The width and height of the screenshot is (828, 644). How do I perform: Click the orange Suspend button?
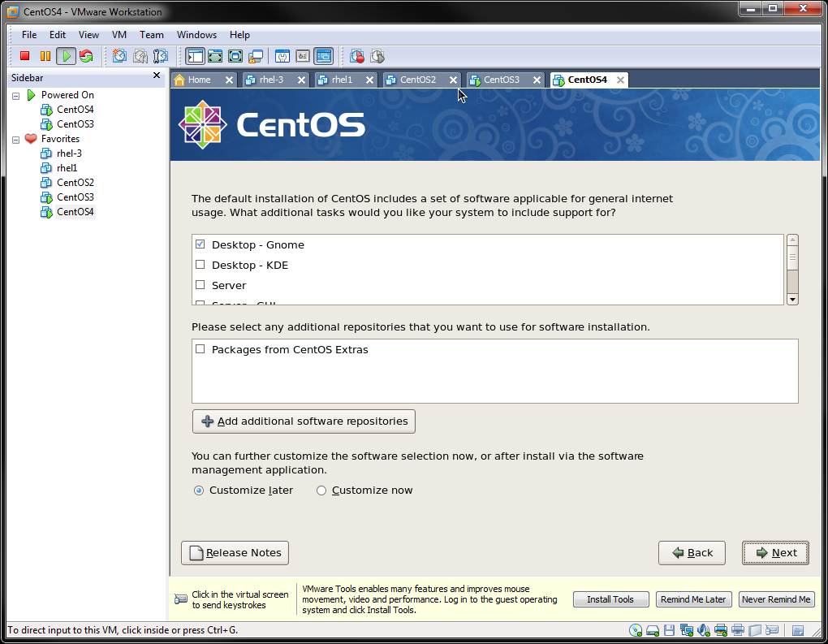(45, 56)
